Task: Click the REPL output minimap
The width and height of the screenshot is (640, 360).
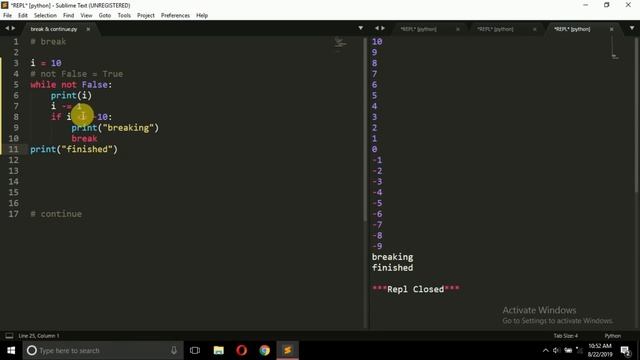Action: point(615,48)
